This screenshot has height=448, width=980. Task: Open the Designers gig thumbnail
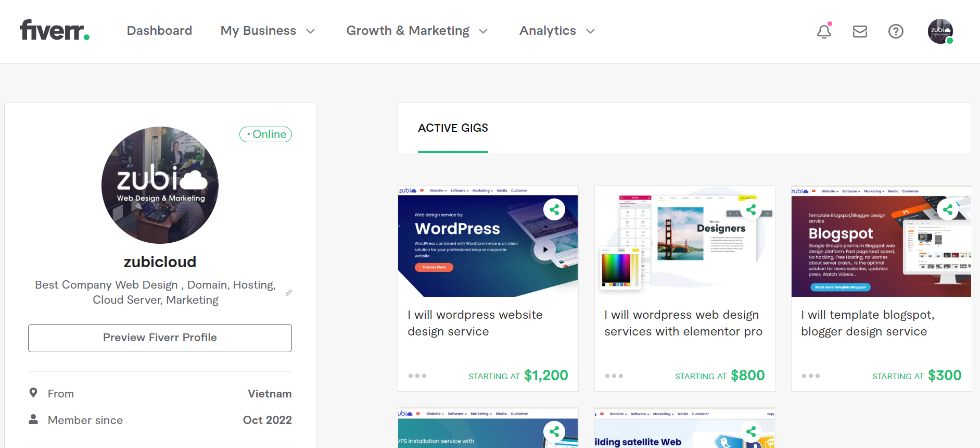684,241
